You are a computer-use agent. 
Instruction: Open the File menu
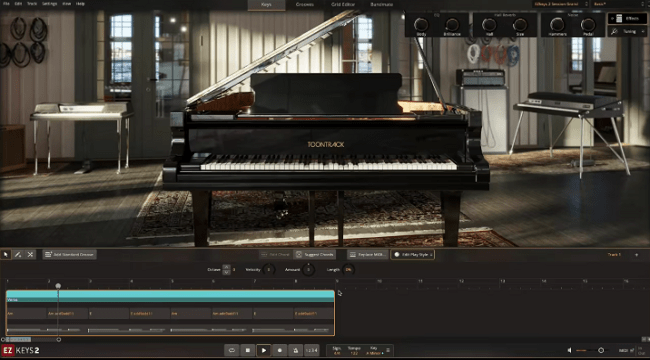(6, 4)
